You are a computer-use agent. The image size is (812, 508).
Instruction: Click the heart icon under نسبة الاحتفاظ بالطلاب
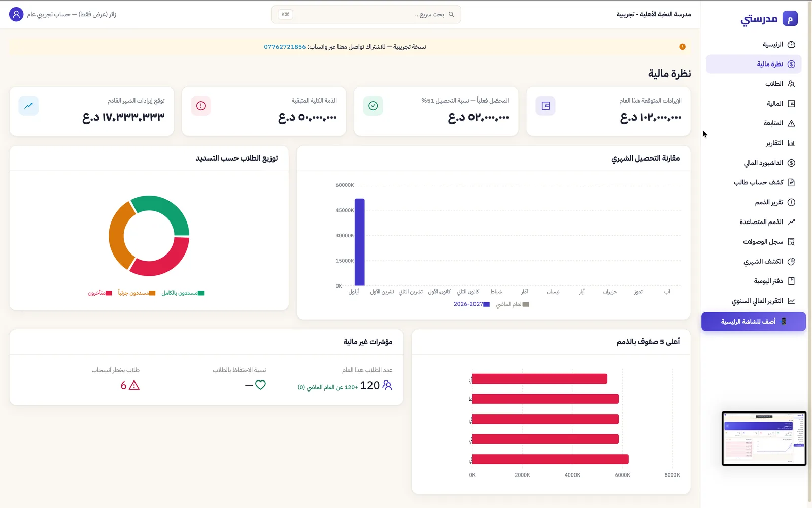[260, 385]
